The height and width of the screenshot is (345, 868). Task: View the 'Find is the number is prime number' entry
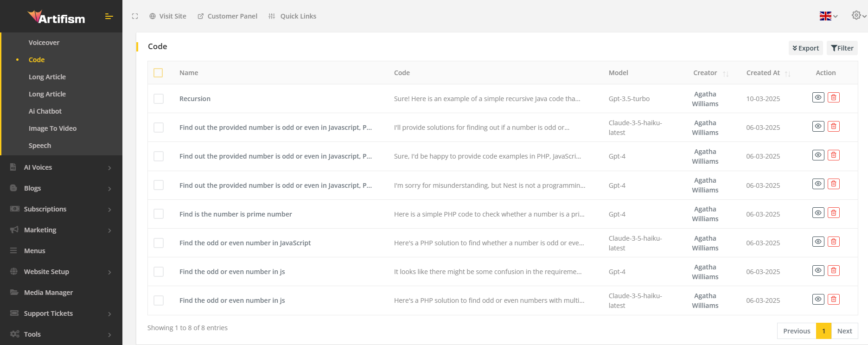click(x=818, y=213)
